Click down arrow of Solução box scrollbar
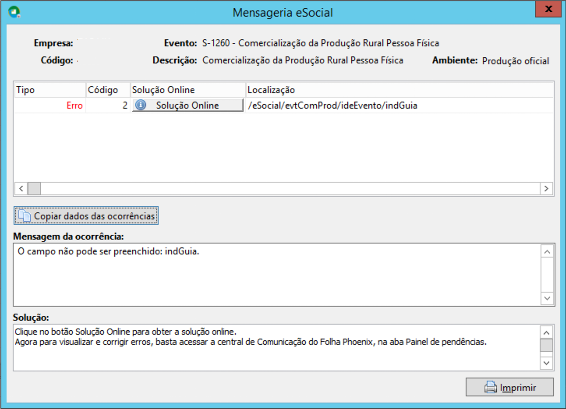 coord(547,363)
